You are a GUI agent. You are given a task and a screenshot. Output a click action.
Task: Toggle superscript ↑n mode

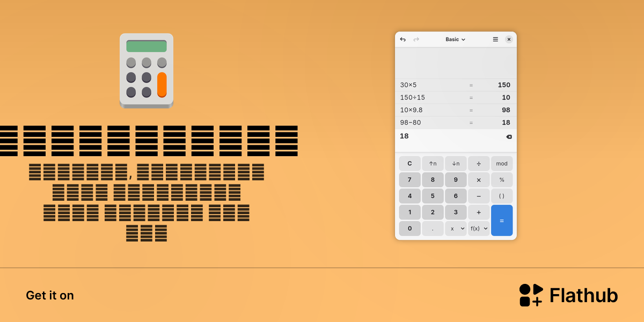pyautogui.click(x=433, y=164)
